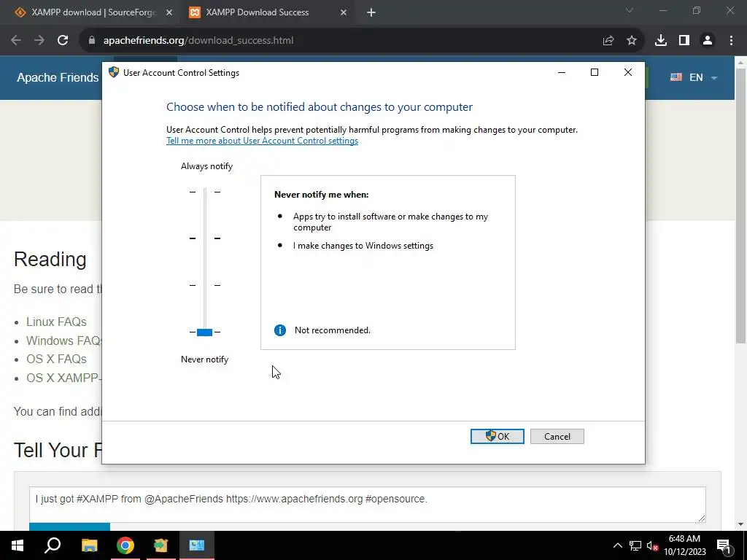This screenshot has width=747, height=560.
Task: Click the muted volume icon in tray
Action: pos(652,545)
